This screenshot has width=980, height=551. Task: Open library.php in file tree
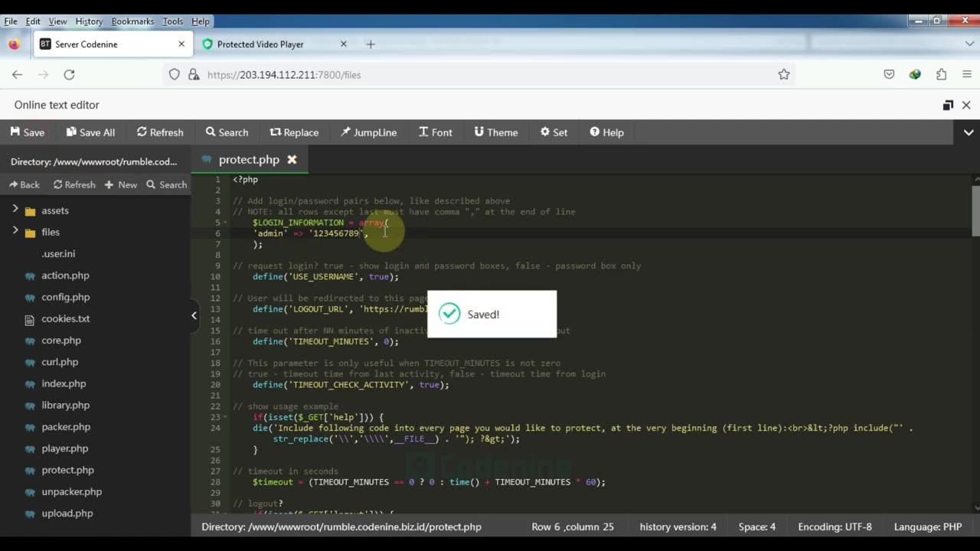coord(66,405)
